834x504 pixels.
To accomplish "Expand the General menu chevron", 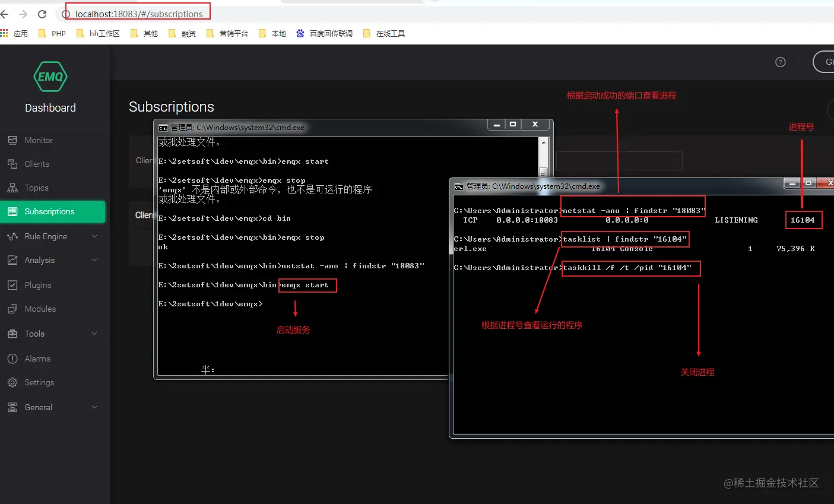I will [94, 407].
